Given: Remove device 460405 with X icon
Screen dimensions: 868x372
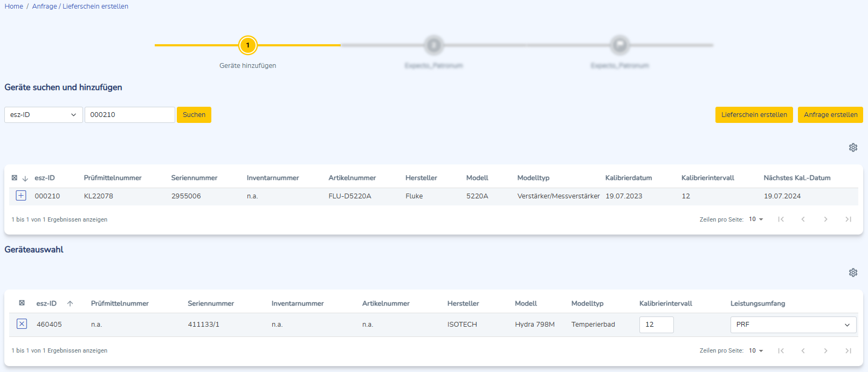Looking at the screenshot, I should click(x=22, y=324).
